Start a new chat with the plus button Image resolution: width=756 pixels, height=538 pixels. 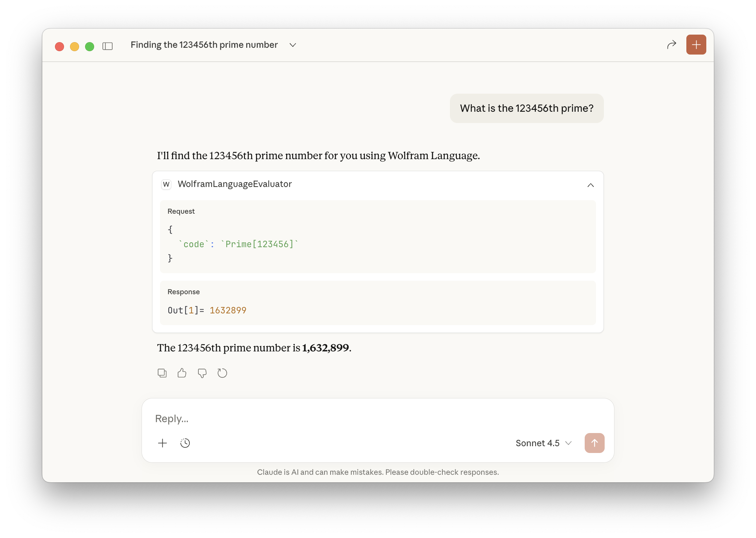point(696,45)
